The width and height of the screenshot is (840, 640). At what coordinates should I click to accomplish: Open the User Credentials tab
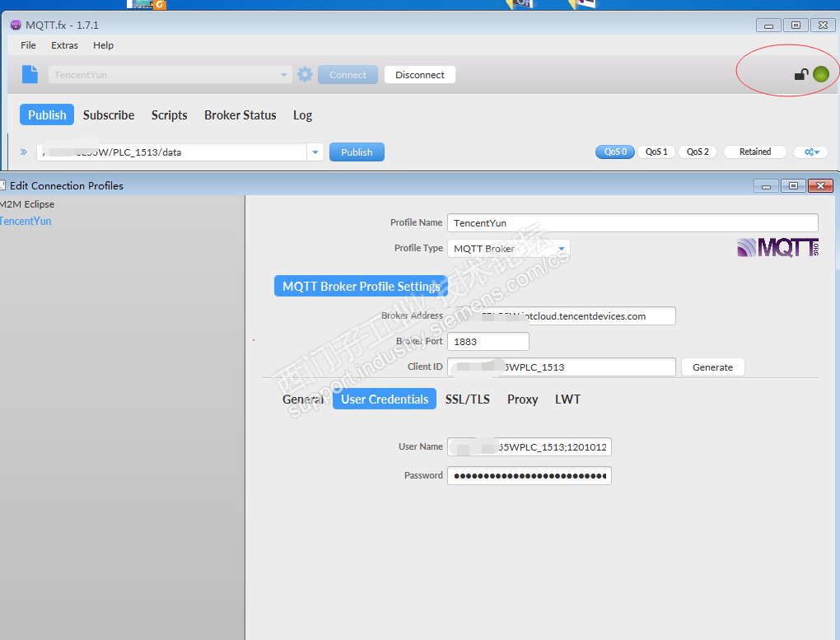pos(385,399)
